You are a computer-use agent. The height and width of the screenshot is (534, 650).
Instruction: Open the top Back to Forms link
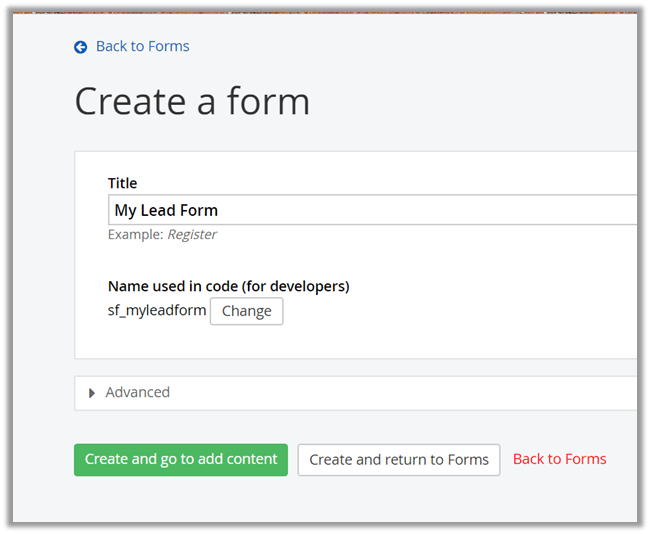click(x=142, y=46)
